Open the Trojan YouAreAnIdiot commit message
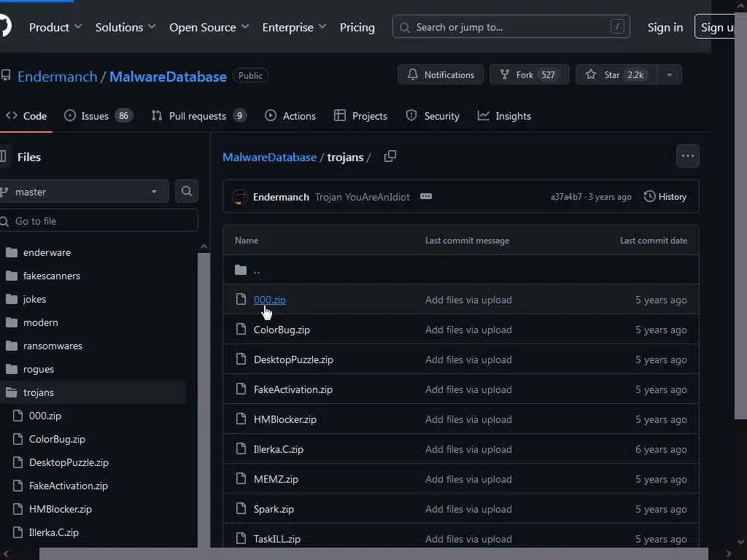The width and height of the screenshot is (747, 560). (x=362, y=197)
